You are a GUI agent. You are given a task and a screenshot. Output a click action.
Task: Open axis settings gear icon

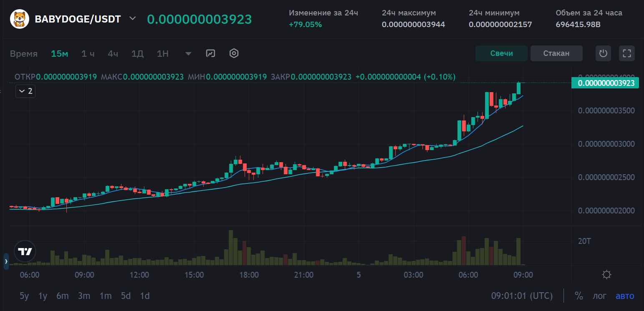[607, 275]
